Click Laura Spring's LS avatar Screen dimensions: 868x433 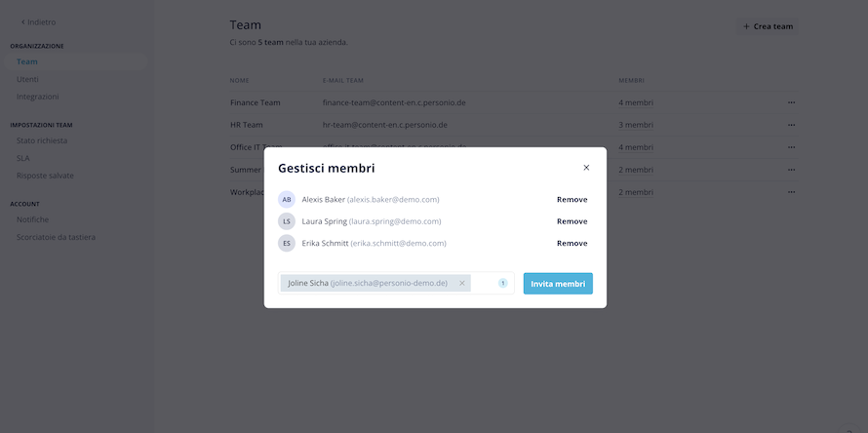pyautogui.click(x=287, y=221)
